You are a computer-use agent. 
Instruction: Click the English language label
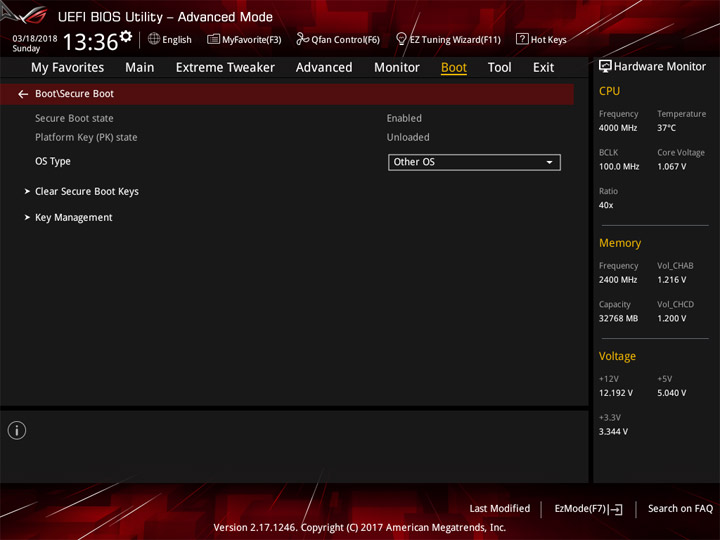177,40
